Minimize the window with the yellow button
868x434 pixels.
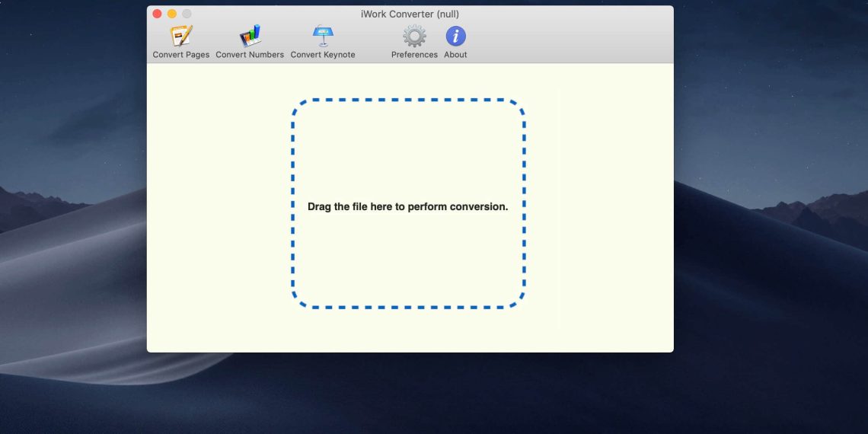coord(172,14)
